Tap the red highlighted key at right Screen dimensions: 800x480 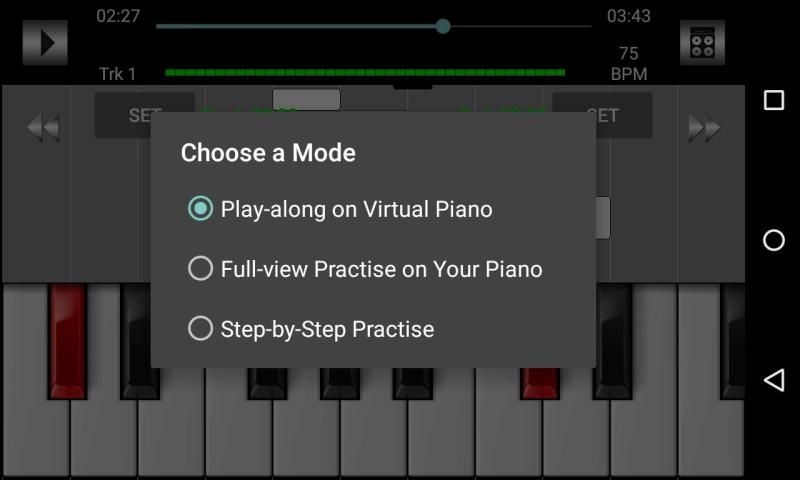click(x=540, y=384)
